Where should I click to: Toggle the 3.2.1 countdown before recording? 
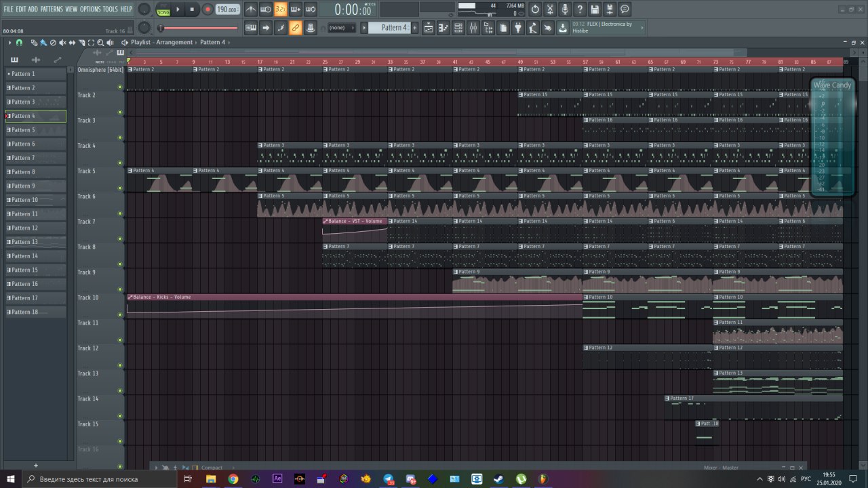pos(281,9)
